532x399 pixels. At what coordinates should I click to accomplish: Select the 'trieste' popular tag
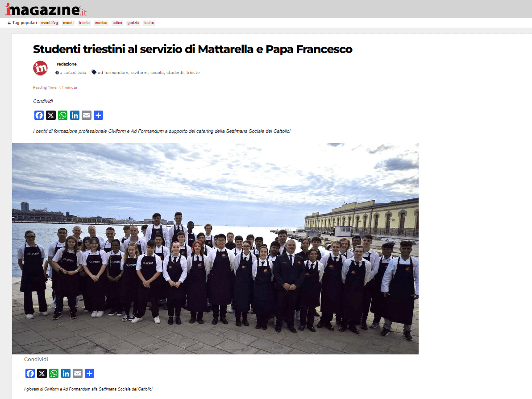tap(84, 23)
